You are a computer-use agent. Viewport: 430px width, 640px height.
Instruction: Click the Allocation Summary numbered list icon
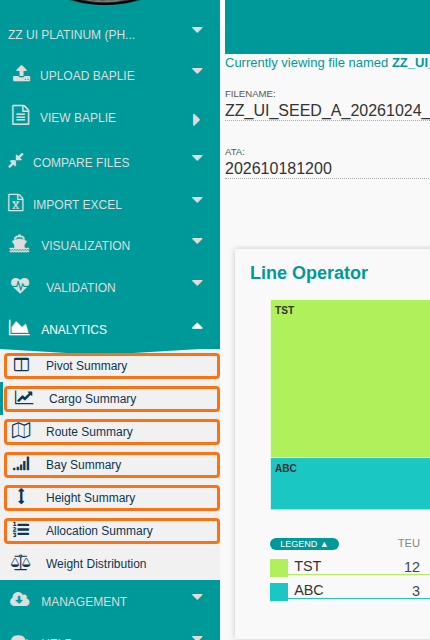pos(21,529)
